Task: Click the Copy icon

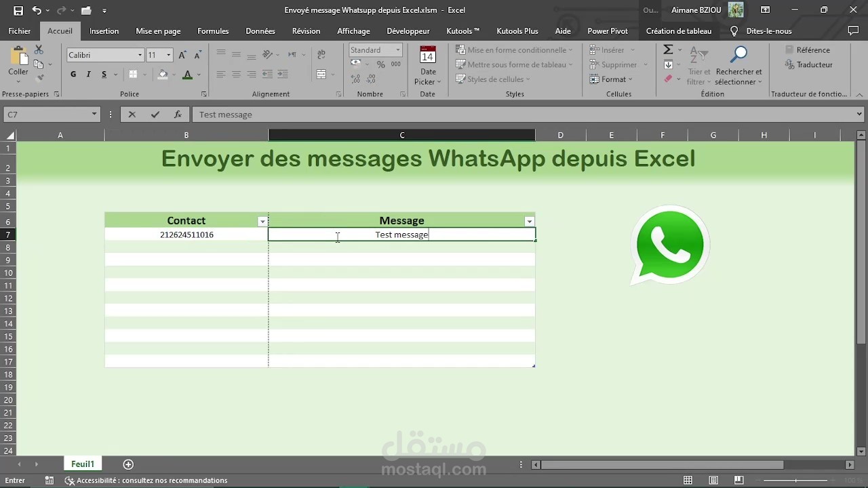Action: click(39, 64)
